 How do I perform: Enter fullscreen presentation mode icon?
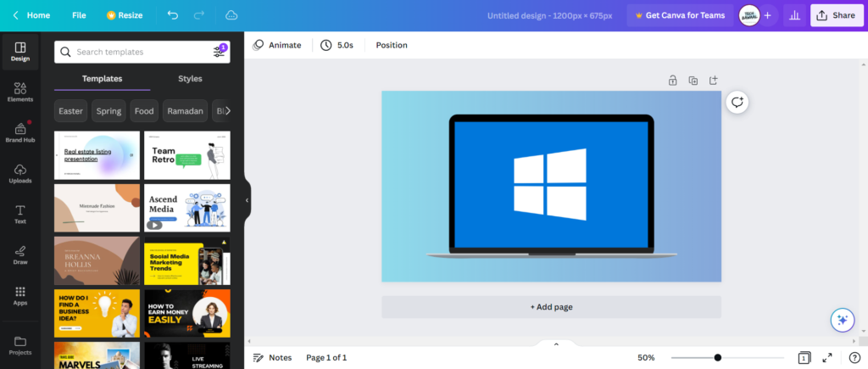(x=827, y=358)
